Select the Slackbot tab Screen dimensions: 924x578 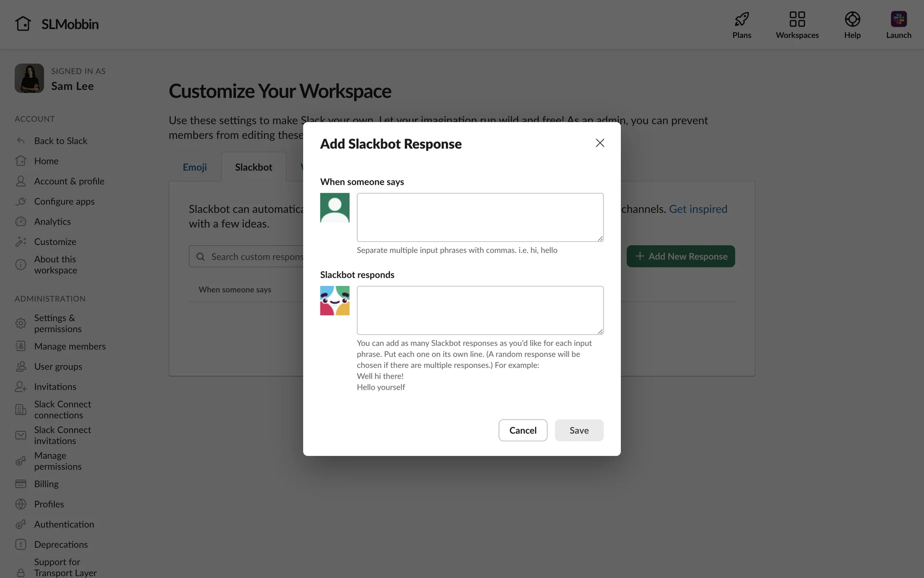[254, 167]
